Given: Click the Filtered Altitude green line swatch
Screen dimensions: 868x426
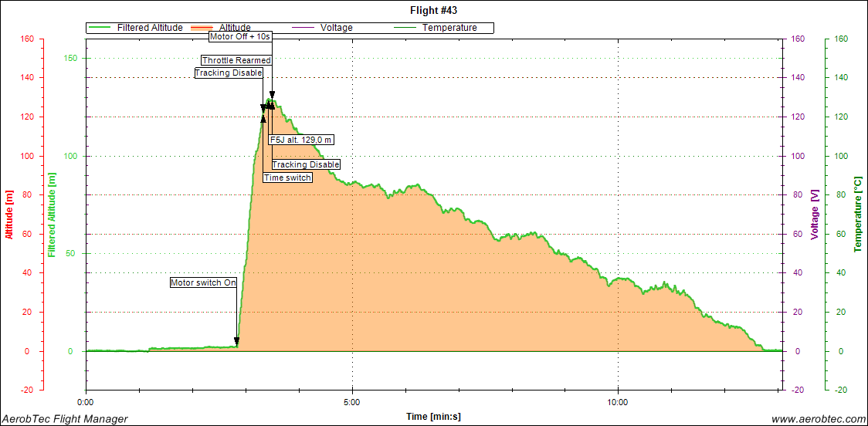Looking at the screenshot, I should pyautogui.click(x=100, y=28).
